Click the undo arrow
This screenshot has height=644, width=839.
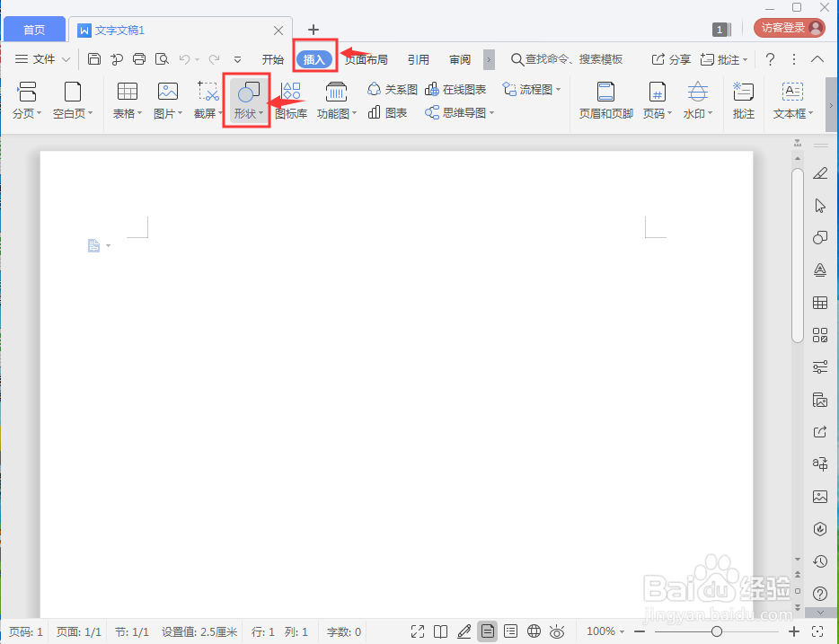coord(185,59)
